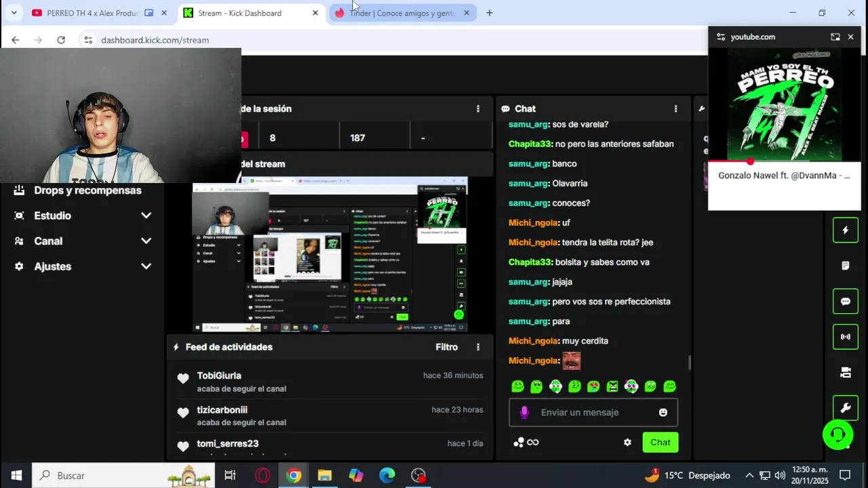Open tomi_serres23 follower entry
This screenshot has height=488, width=868.
pos(330,447)
